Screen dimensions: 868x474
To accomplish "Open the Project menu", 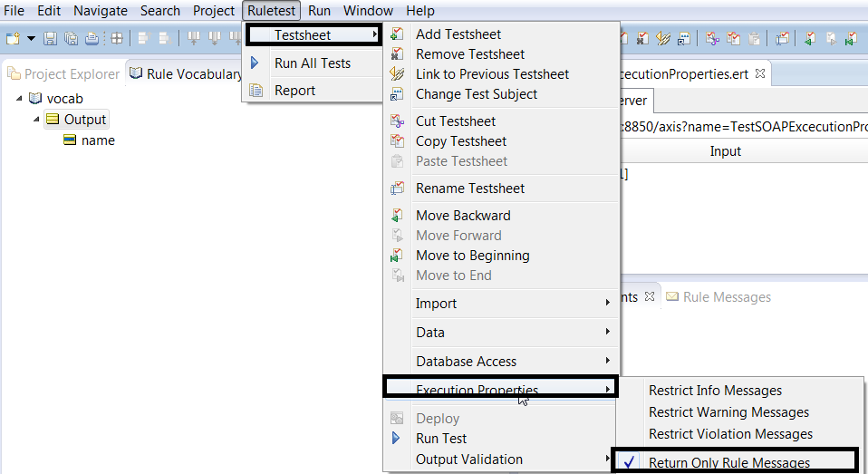I will click(214, 11).
